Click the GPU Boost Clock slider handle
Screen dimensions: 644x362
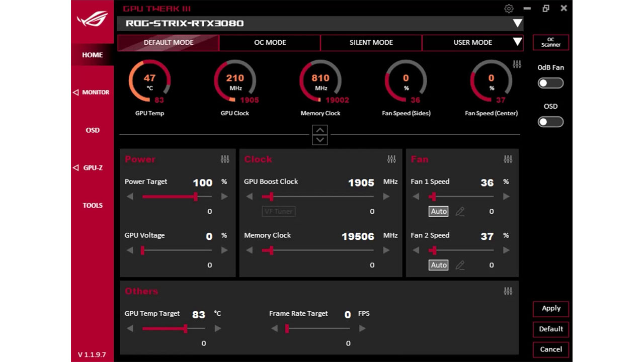tap(271, 197)
